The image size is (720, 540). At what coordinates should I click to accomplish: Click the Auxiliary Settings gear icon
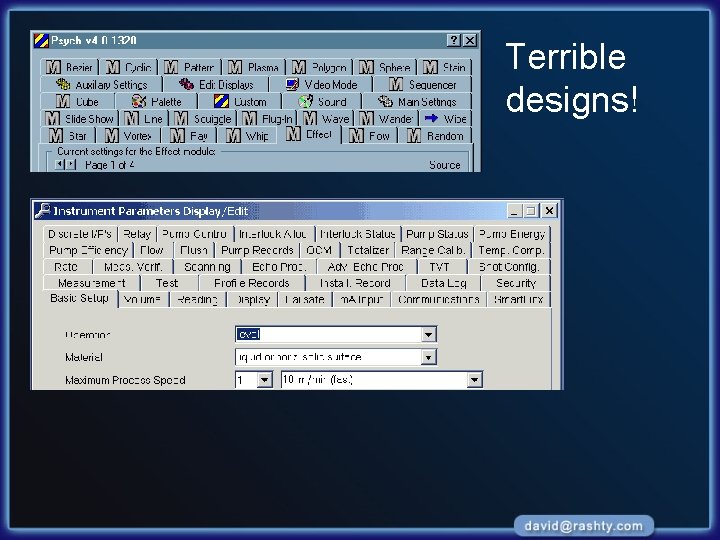(x=63, y=84)
